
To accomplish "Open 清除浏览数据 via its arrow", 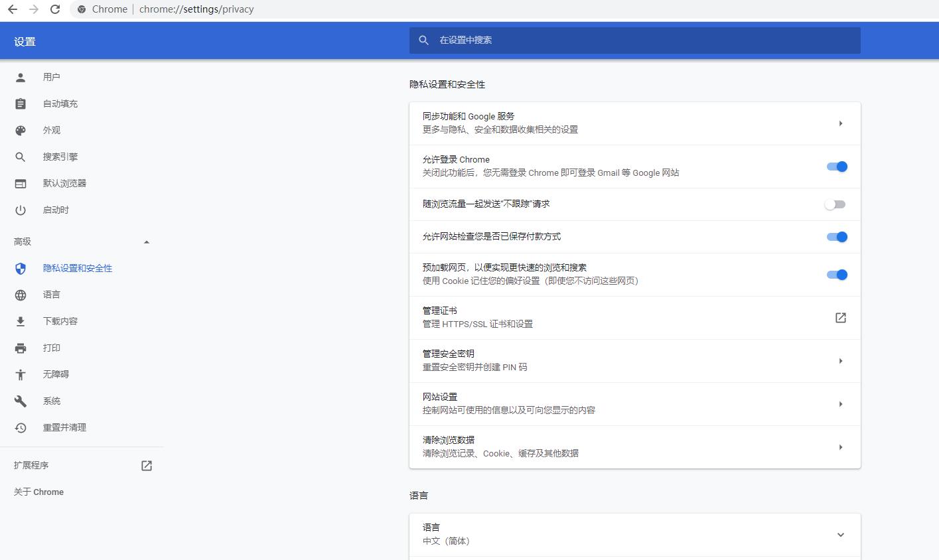I will tap(840, 447).
